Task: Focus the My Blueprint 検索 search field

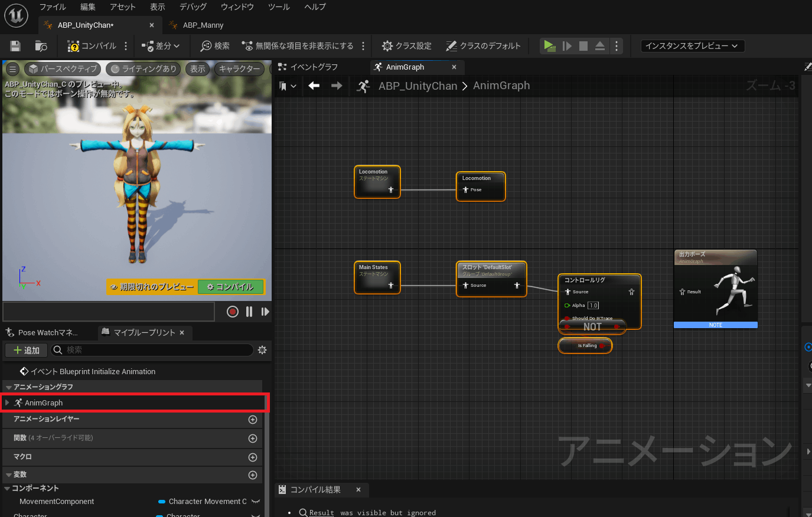Action: pyautogui.click(x=152, y=350)
